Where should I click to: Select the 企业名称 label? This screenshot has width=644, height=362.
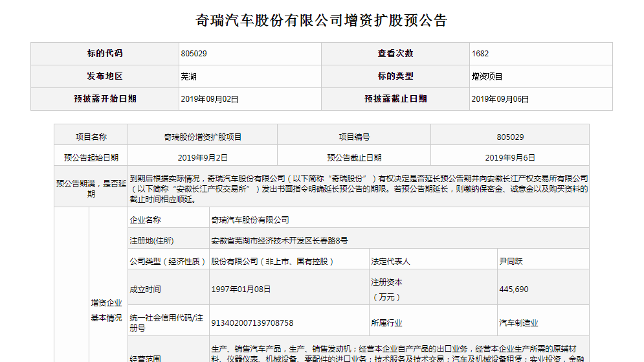(146, 220)
